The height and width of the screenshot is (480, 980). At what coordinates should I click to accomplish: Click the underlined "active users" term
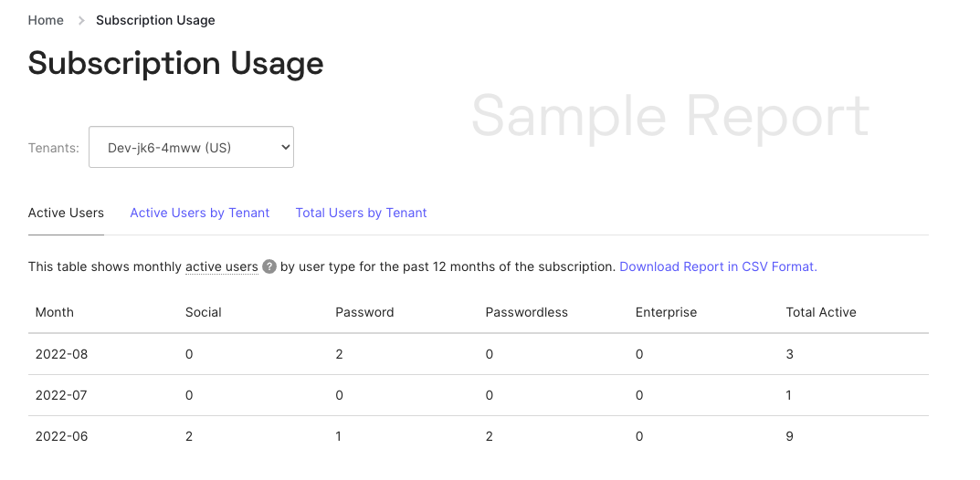[221, 266]
